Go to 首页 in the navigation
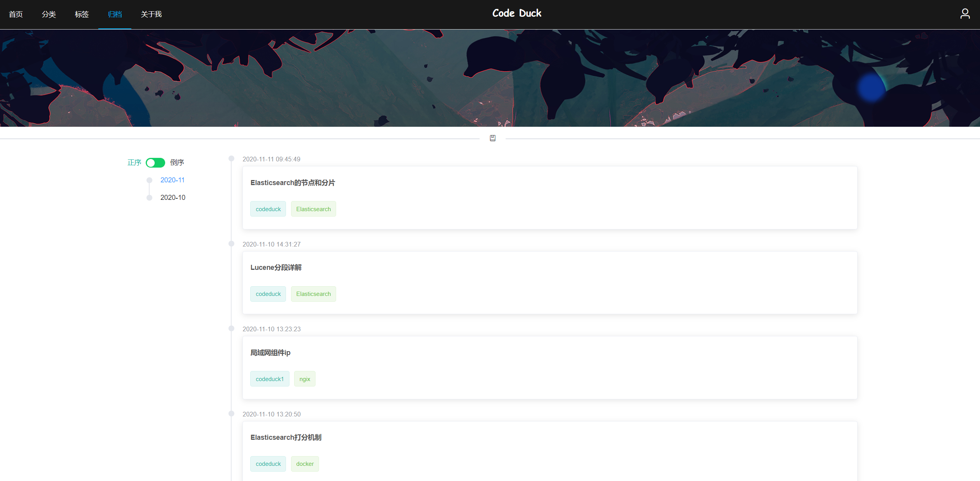 pos(16,14)
